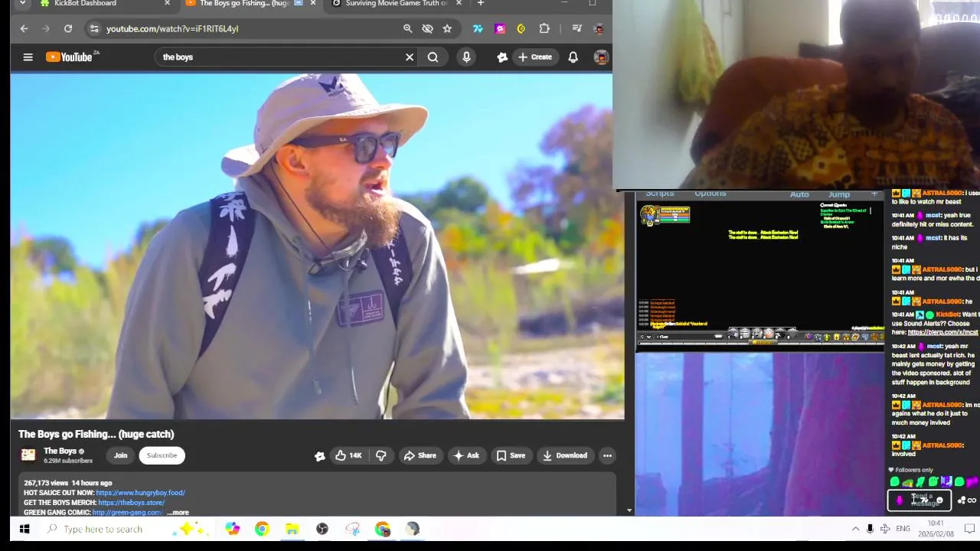Subscribe to The Boys channel
980x551 pixels.
[x=162, y=455]
